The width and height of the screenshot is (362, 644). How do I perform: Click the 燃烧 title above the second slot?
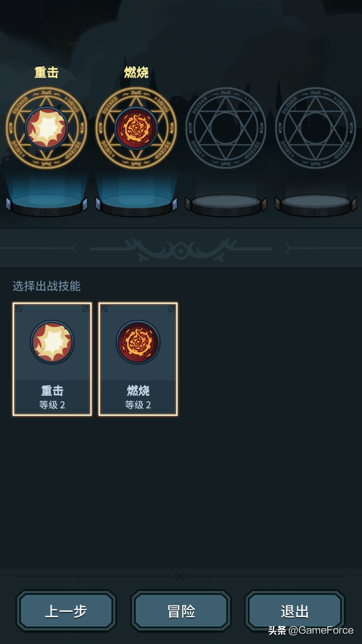136,72
